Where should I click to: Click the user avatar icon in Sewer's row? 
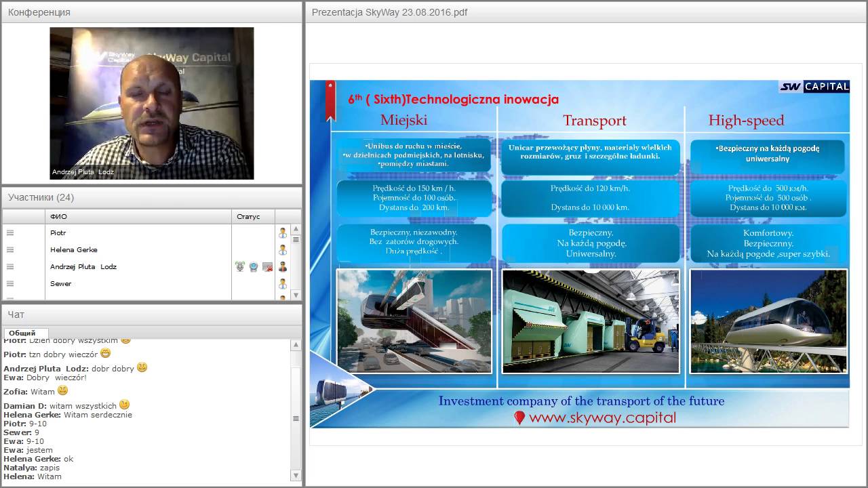click(283, 283)
